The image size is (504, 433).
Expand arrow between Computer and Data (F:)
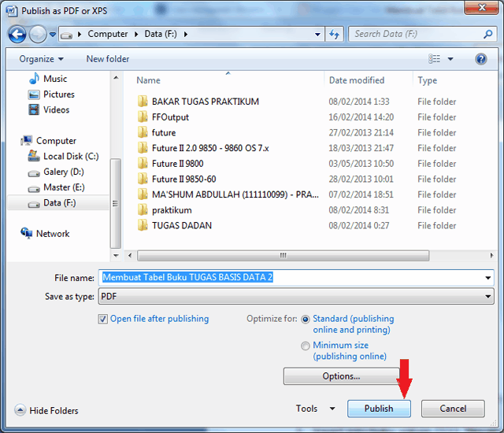tap(136, 34)
